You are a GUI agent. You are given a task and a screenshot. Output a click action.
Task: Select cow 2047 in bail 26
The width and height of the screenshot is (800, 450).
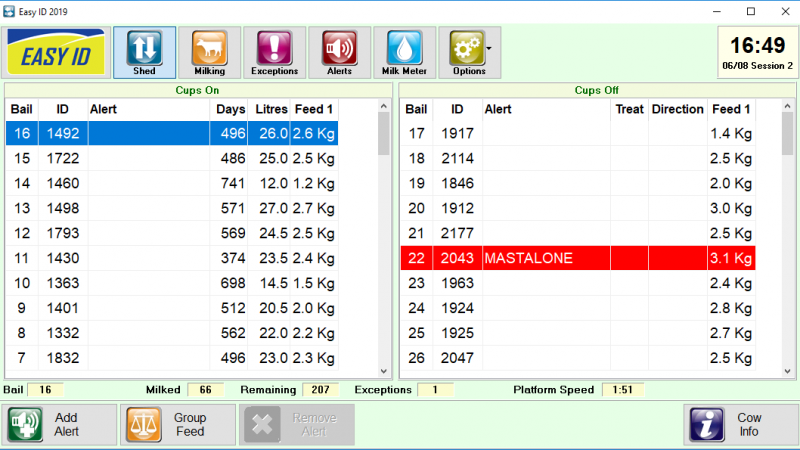577,358
